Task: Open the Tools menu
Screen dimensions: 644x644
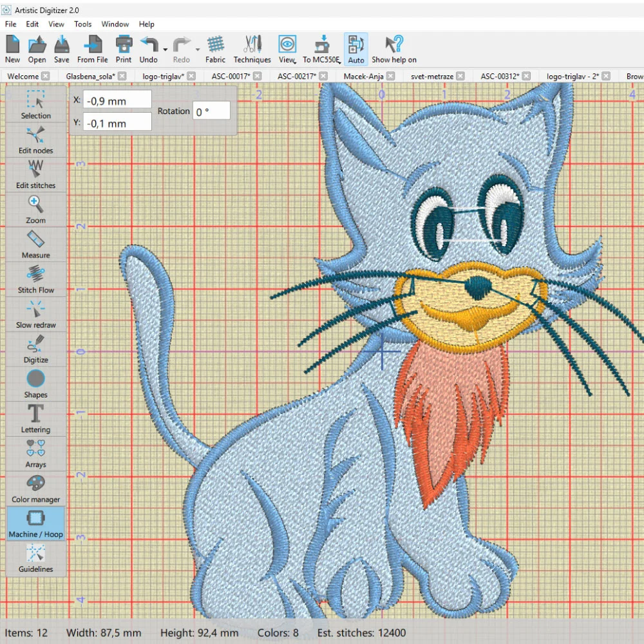Action: click(x=82, y=24)
